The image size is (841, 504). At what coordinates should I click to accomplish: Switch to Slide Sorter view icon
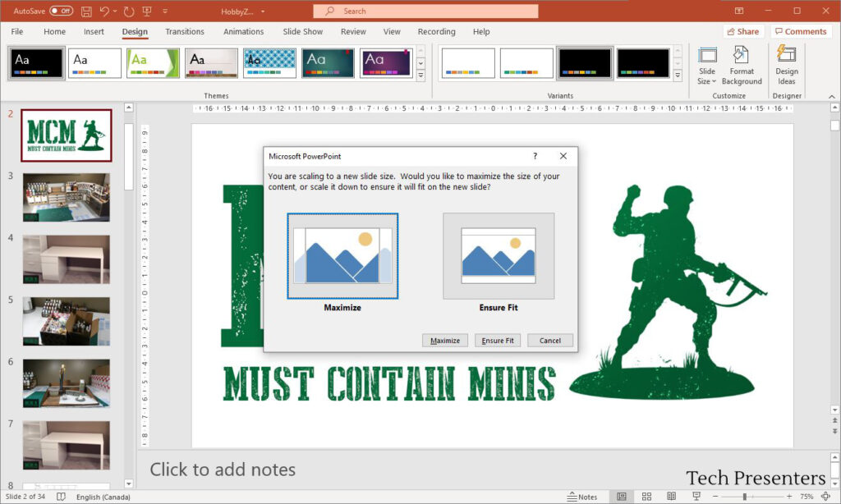pos(646,497)
